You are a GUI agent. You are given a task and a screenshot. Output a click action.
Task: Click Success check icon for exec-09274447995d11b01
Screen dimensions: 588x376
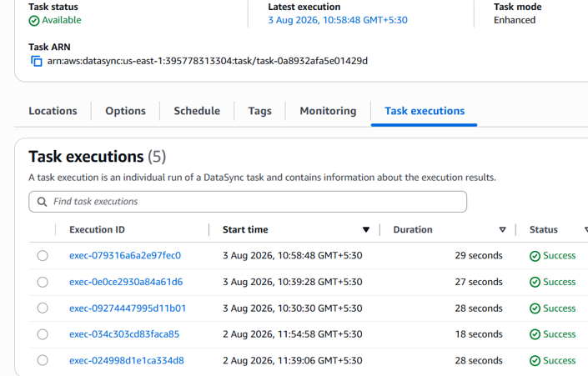tap(535, 308)
